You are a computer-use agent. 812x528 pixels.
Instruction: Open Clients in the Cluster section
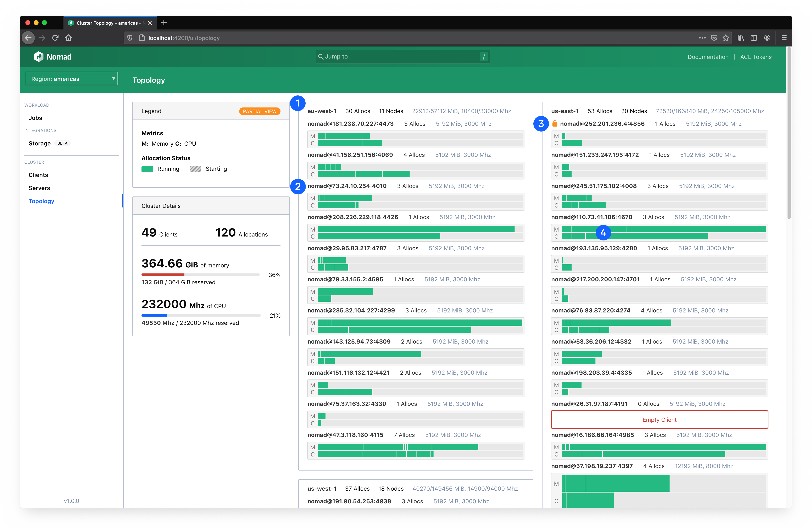coord(38,175)
